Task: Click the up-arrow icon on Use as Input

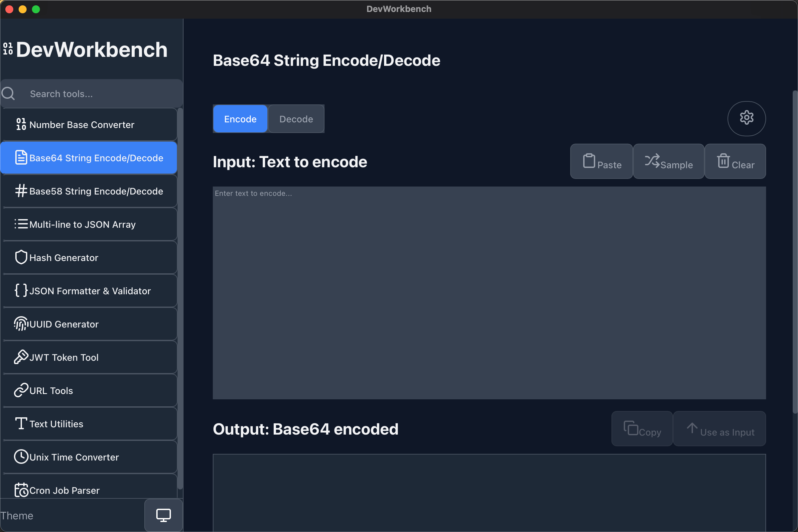Action: point(692,428)
